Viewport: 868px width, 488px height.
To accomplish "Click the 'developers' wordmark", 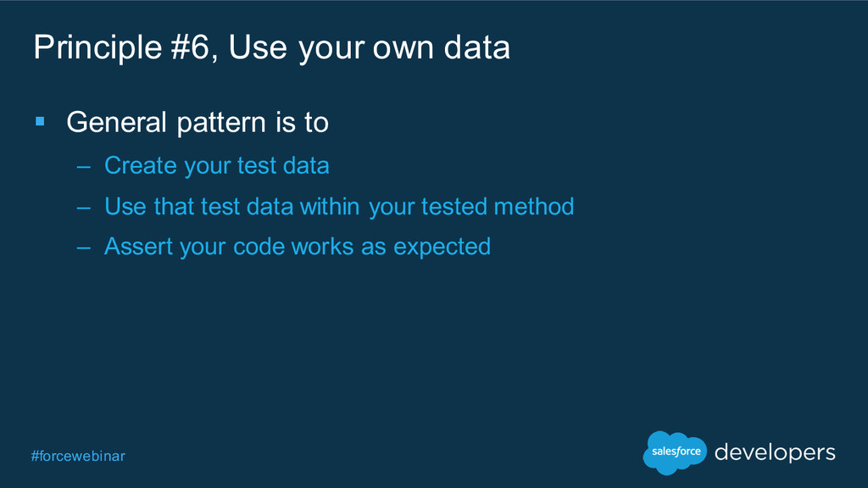I will click(775, 452).
